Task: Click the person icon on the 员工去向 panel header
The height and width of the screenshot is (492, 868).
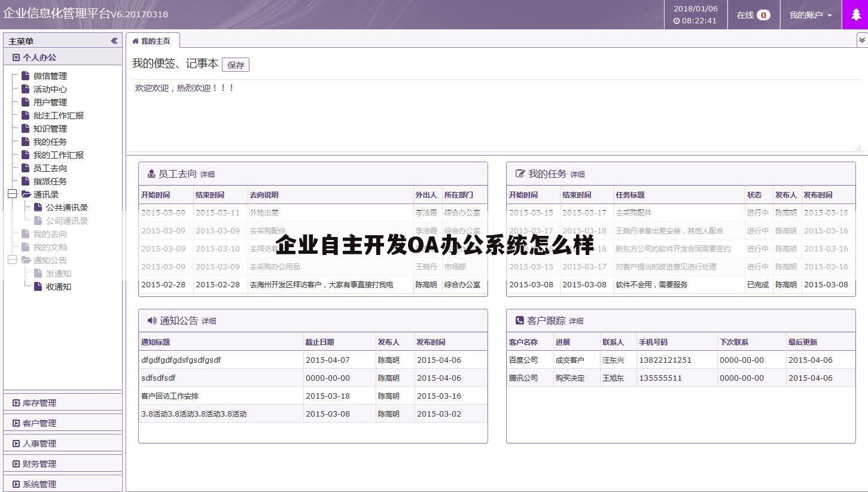Action: point(151,174)
